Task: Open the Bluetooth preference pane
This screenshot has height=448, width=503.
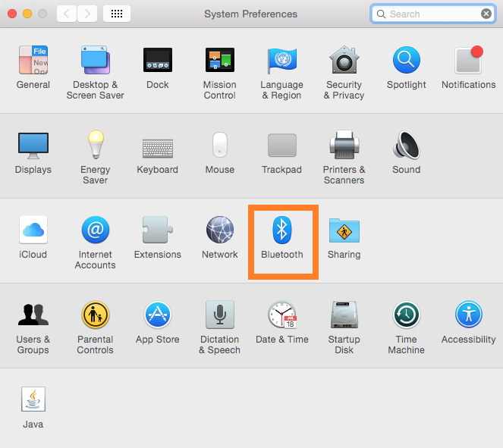Action: pyautogui.click(x=282, y=230)
